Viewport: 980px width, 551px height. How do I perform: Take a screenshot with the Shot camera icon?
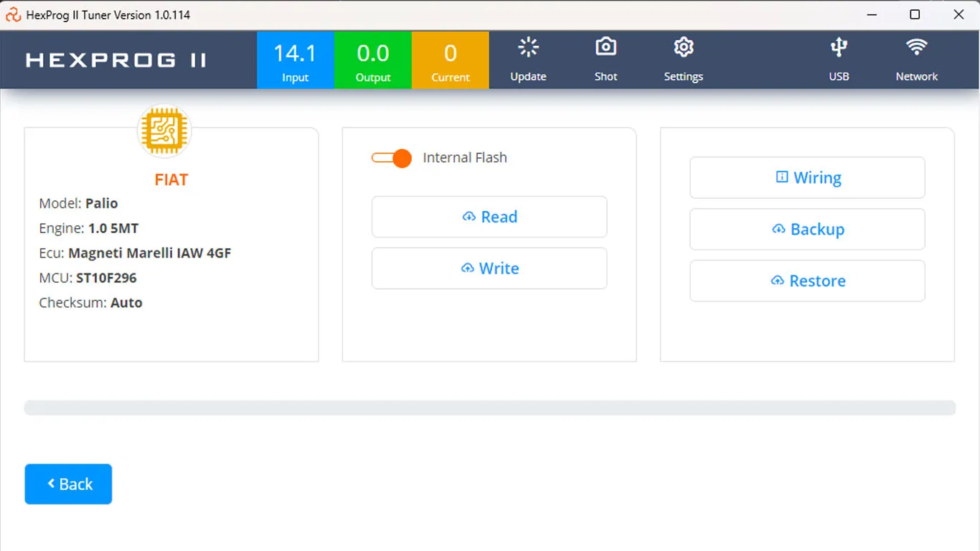[606, 48]
